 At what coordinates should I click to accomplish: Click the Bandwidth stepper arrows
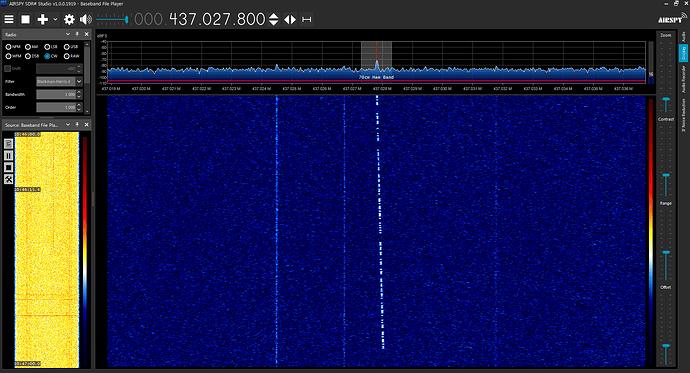[x=79, y=95]
